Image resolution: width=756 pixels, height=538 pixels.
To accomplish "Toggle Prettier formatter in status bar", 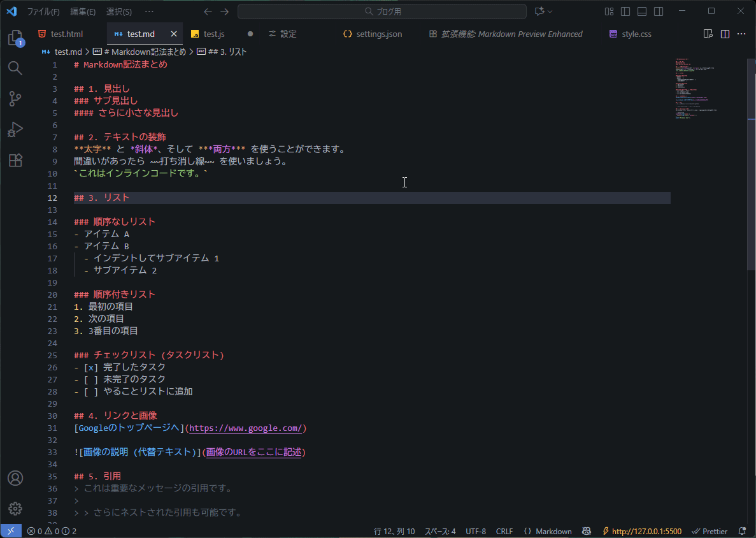I will [x=709, y=530].
